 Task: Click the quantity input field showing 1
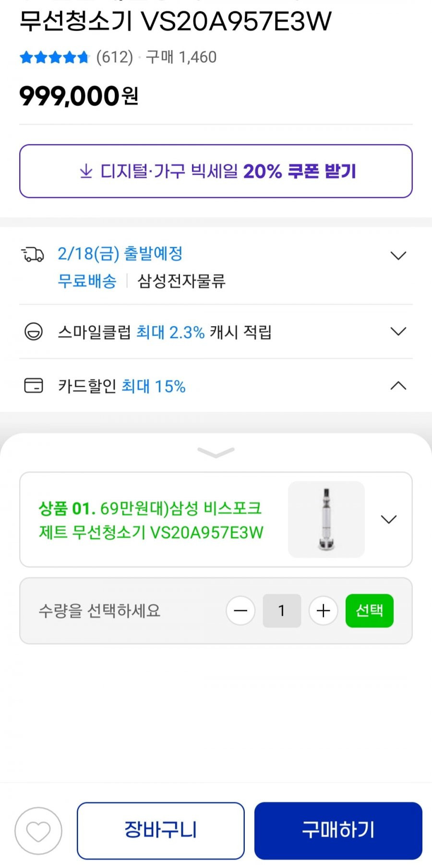[x=282, y=611]
